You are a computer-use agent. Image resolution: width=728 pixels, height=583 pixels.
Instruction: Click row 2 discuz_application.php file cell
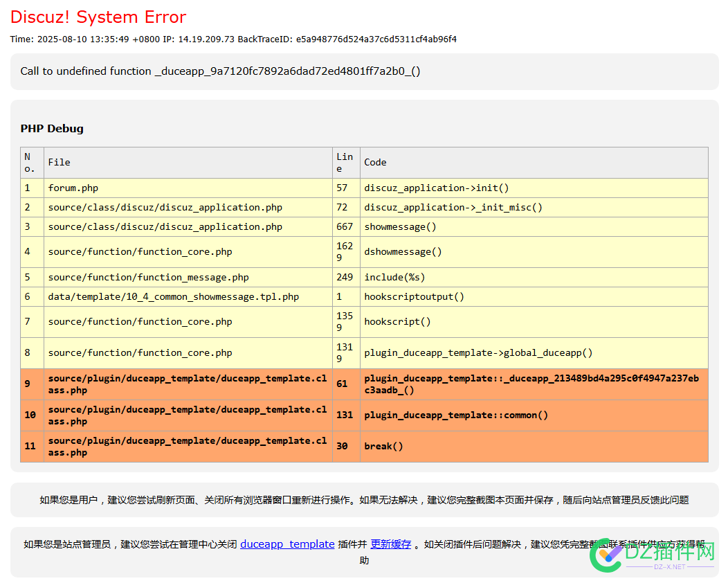coord(188,208)
